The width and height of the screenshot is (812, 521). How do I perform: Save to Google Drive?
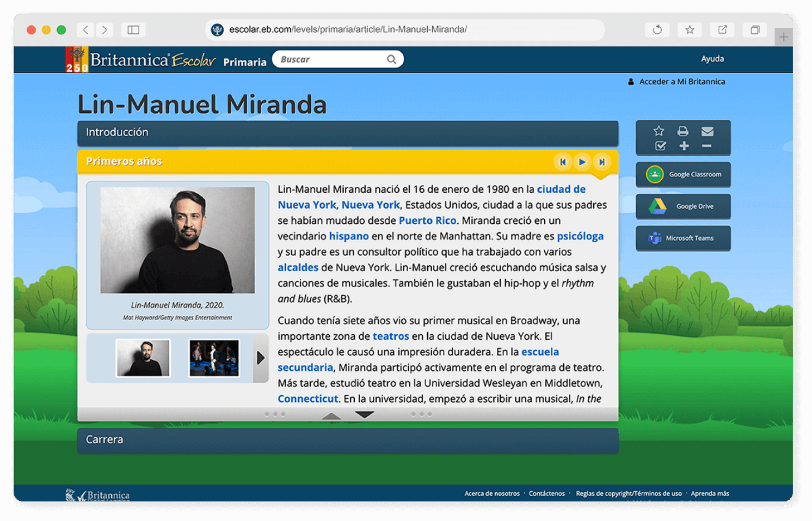click(x=683, y=206)
